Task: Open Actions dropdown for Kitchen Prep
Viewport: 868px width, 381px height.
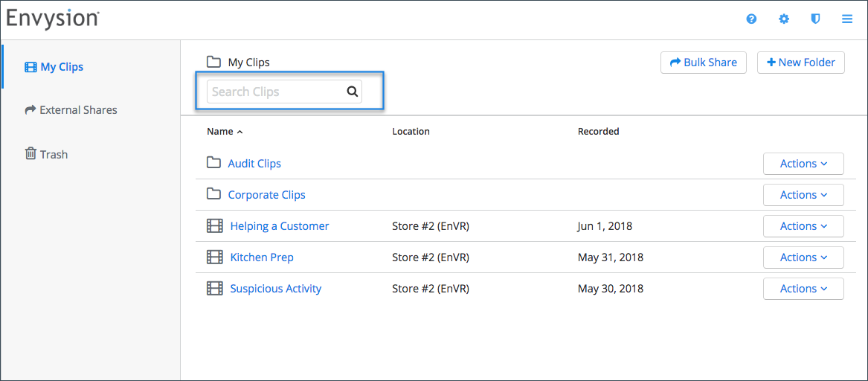Action: tap(803, 257)
